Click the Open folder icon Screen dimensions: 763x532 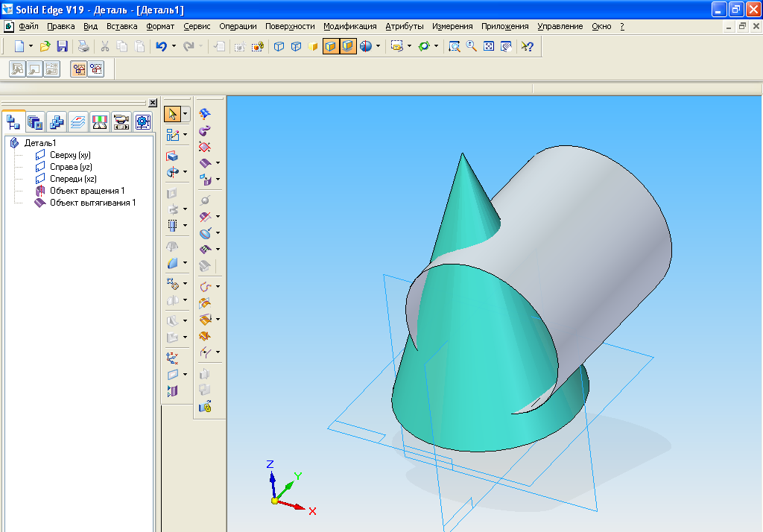[x=45, y=46]
